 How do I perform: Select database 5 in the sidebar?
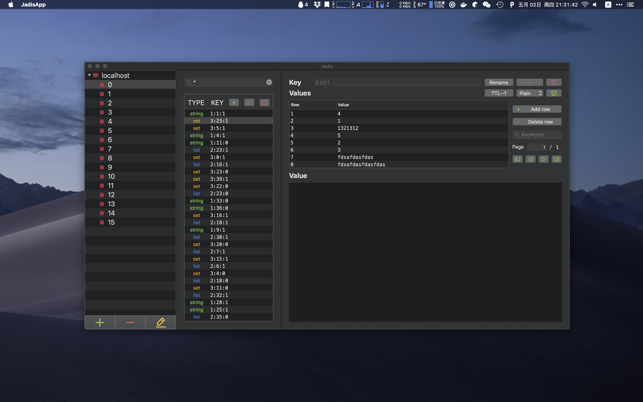(130, 131)
